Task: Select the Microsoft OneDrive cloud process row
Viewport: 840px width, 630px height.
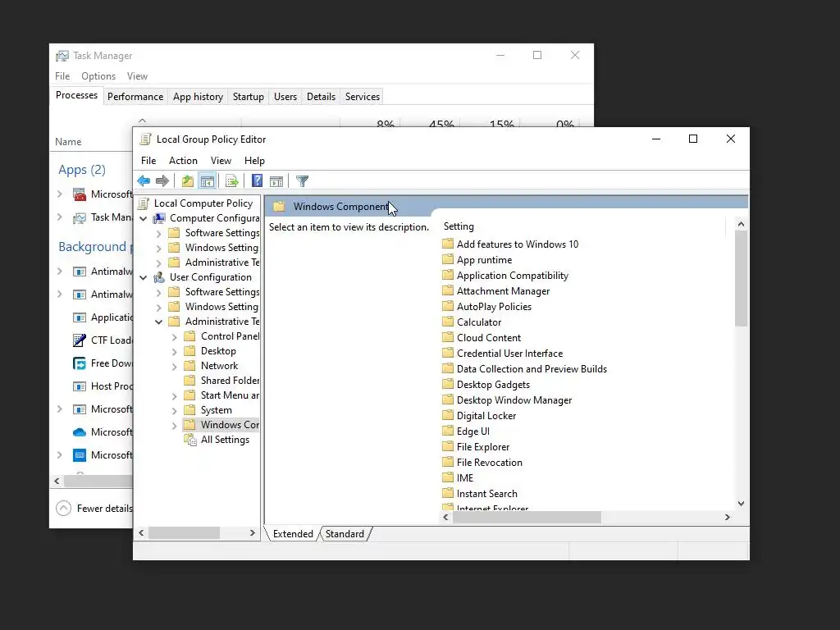Action: pos(103,431)
